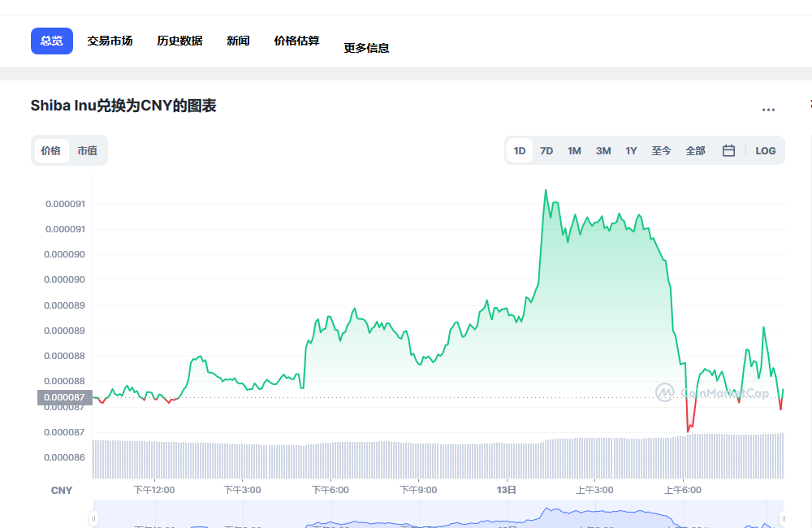Open the 交易市场 markets tab
This screenshot has width=812, height=528.
(x=110, y=41)
